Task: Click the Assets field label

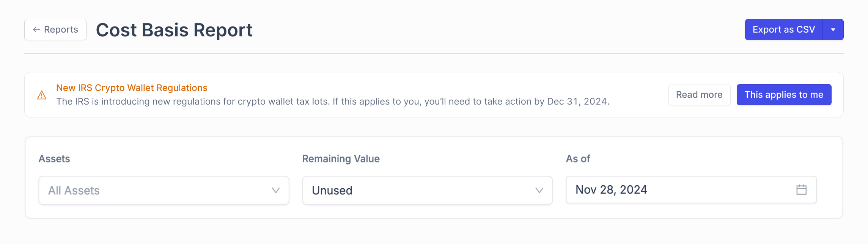Action: pos(54,159)
